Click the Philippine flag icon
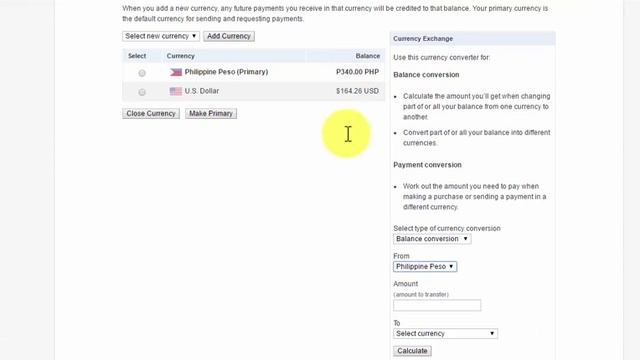 coord(176,72)
